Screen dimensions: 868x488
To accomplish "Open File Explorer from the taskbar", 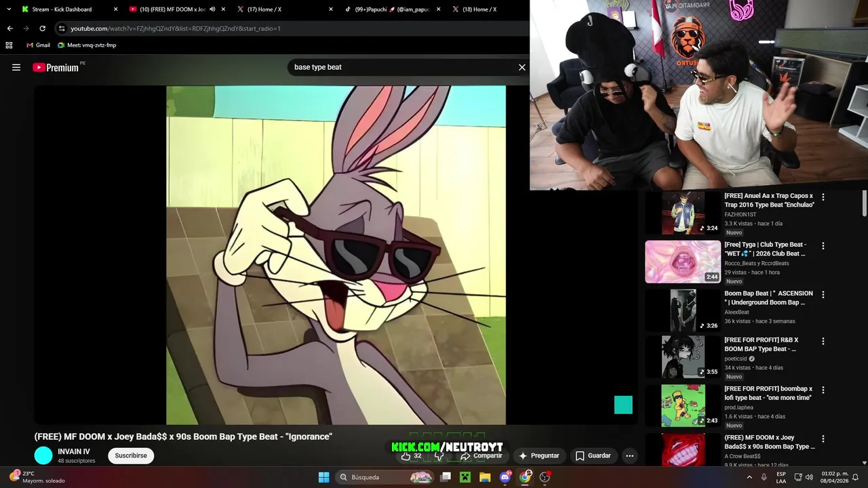I will (x=485, y=477).
